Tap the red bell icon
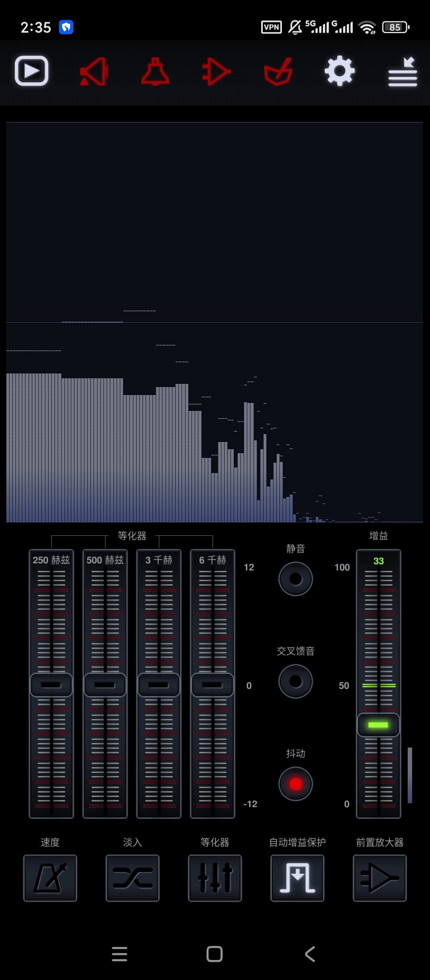The image size is (430, 980). coord(155,72)
